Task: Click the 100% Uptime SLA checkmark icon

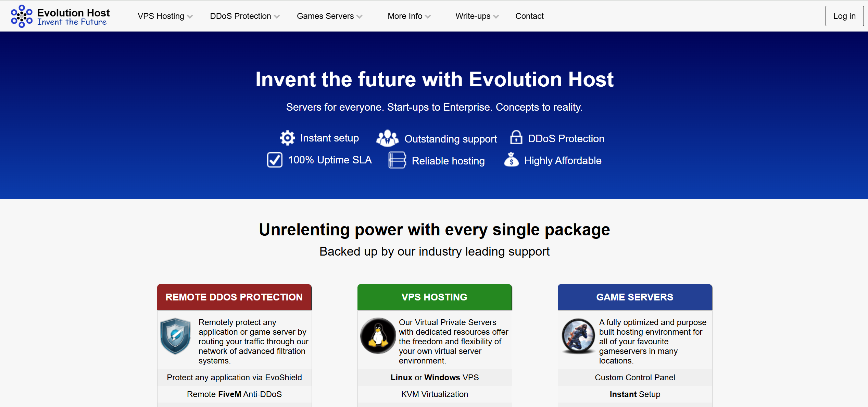Action: (275, 160)
